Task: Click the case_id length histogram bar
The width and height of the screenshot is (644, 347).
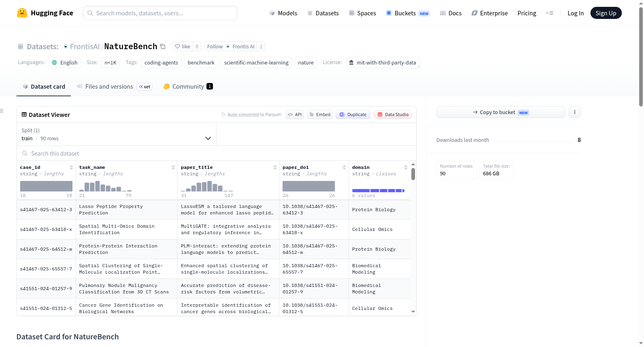Action: tap(46, 186)
